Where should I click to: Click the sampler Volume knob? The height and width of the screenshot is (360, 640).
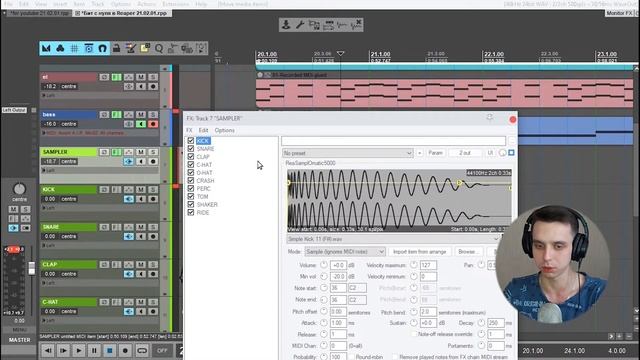tap(324, 265)
